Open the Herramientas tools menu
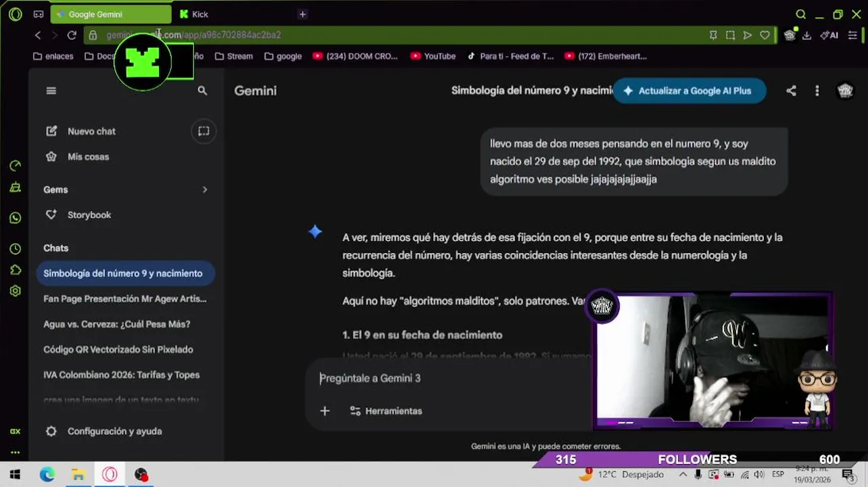 point(386,411)
